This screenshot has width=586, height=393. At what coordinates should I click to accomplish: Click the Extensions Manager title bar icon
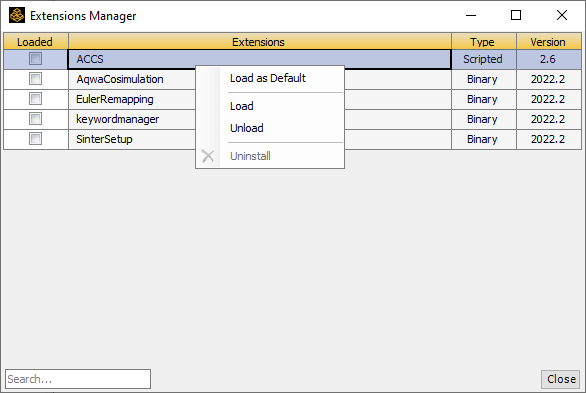click(x=17, y=16)
